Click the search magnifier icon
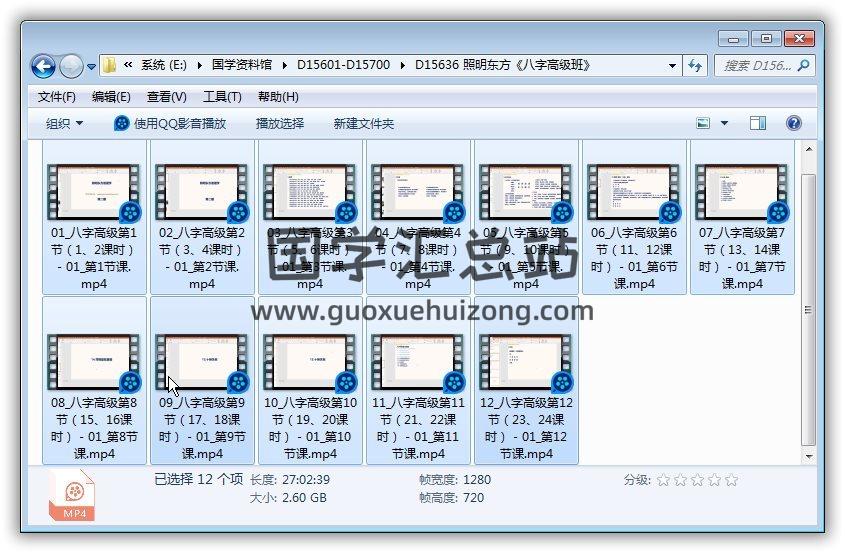 click(x=803, y=66)
